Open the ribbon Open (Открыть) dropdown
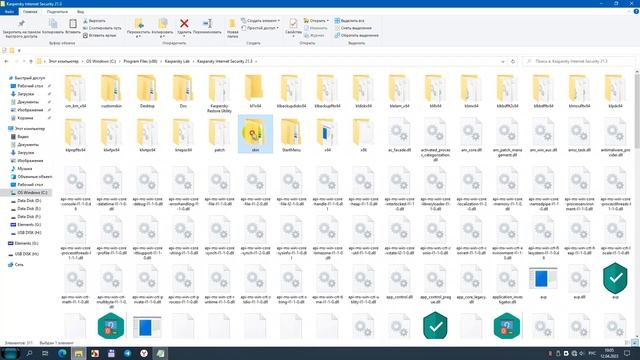 (316, 20)
